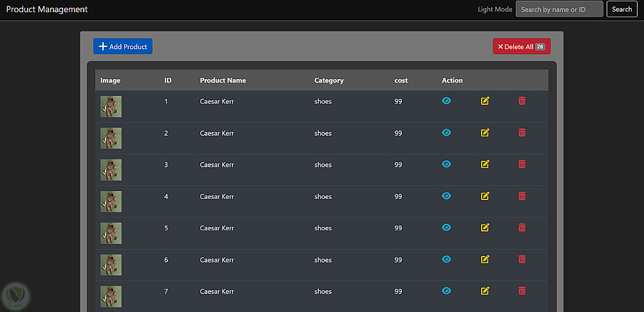Remove product with ID 5

(522, 227)
